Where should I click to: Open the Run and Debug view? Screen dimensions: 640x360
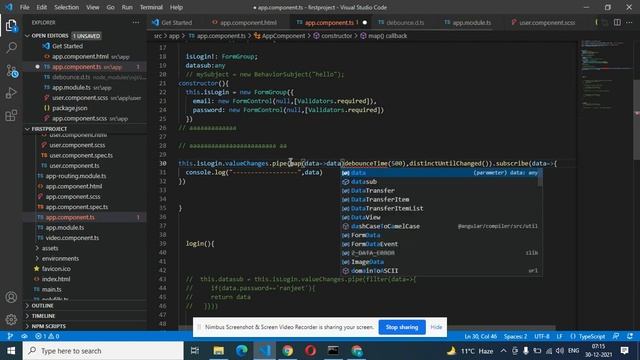click(11, 93)
